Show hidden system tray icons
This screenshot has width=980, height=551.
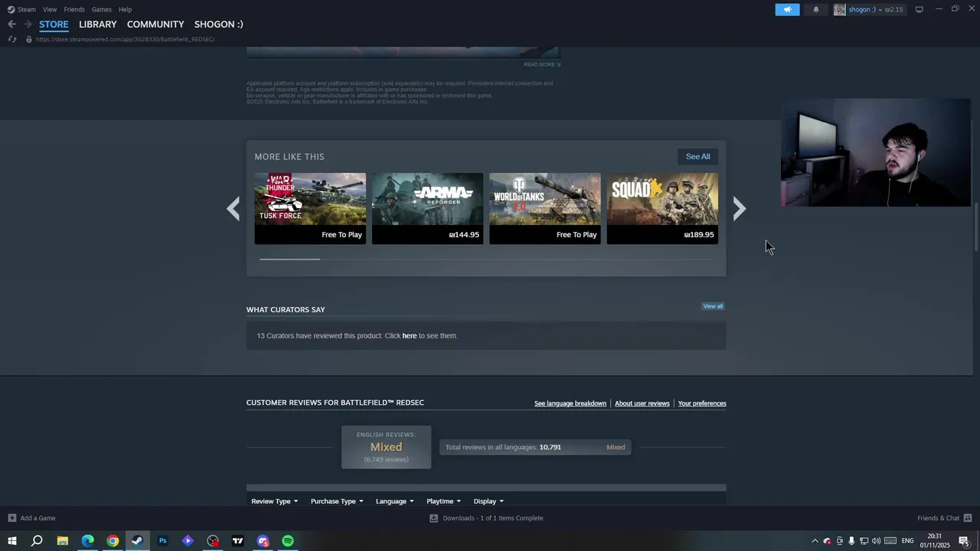[x=815, y=541]
